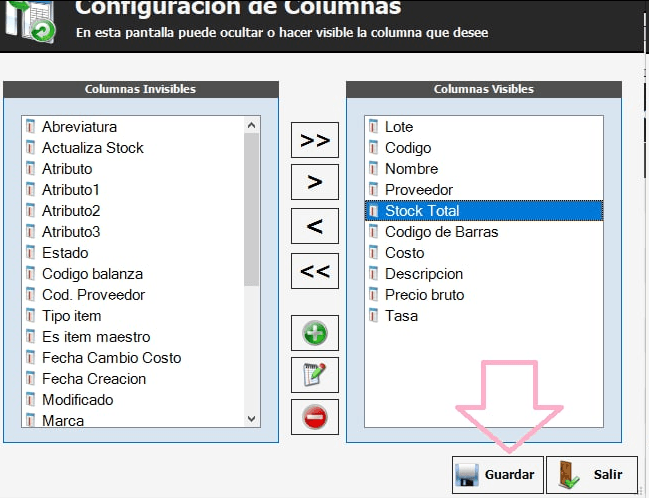Click the edit notepad pencil icon

(315, 375)
